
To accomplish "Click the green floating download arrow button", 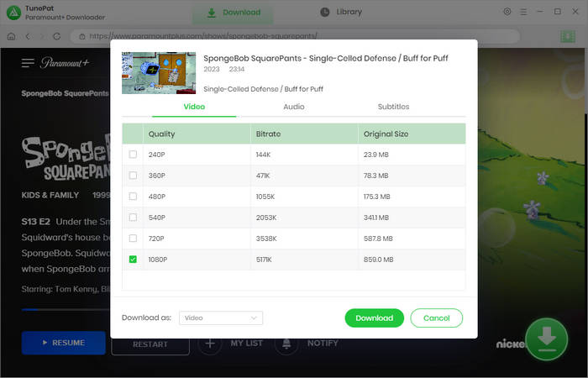I will coord(546,339).
